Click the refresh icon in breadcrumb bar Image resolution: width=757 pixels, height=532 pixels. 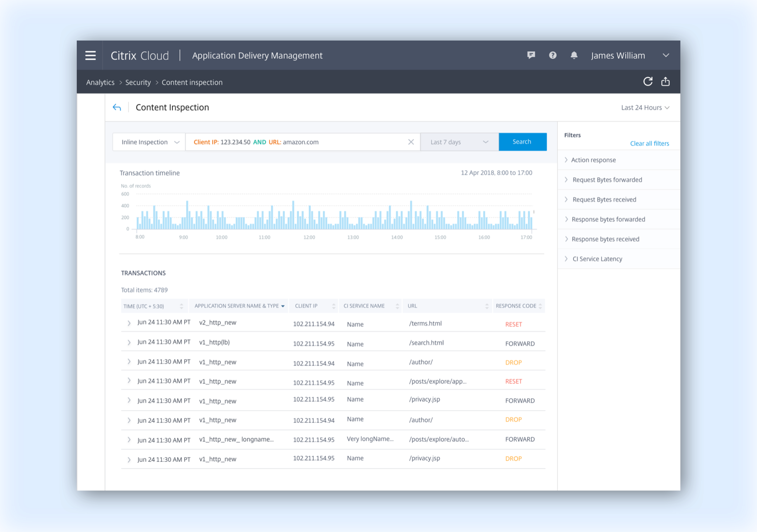(648, 81)
